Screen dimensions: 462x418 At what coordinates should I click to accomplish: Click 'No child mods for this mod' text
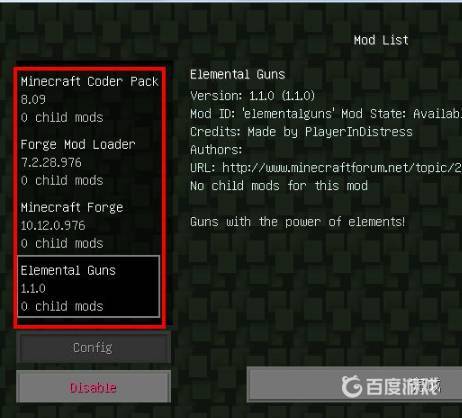click(279, 186)
